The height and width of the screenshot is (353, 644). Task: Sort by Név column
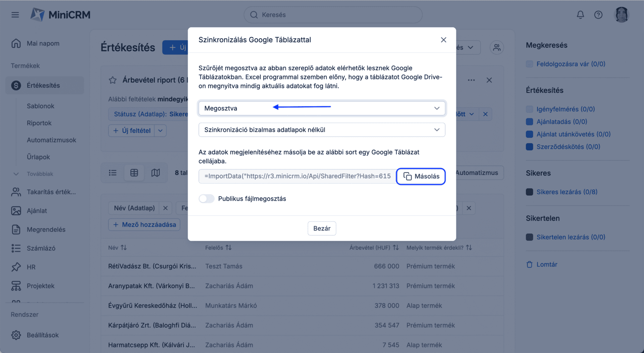(117, 248)
